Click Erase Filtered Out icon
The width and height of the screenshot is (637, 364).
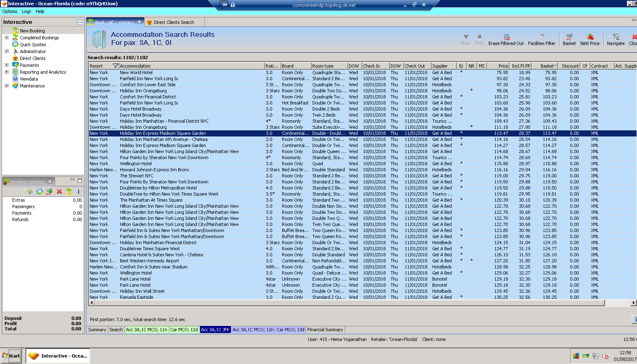[506, 37]
